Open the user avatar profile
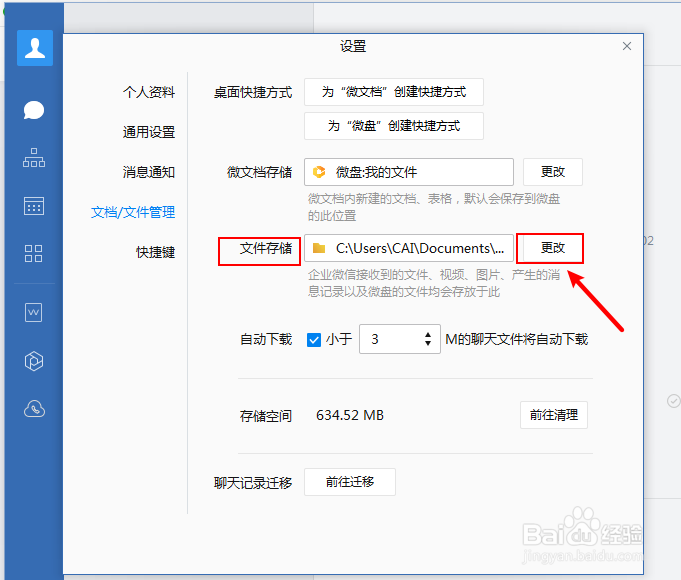The height and width of the screenshot is (580, 681). (x=35, y=48)
